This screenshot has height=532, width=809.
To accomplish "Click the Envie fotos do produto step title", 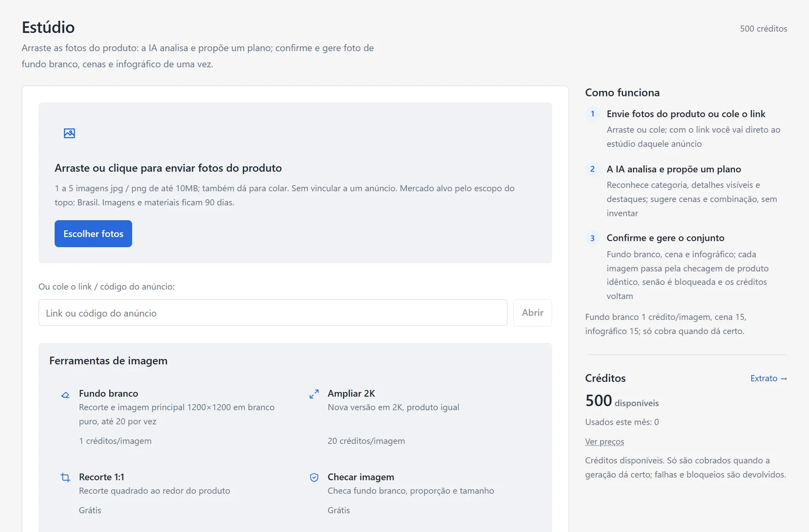I will click(x=686, y=114).
